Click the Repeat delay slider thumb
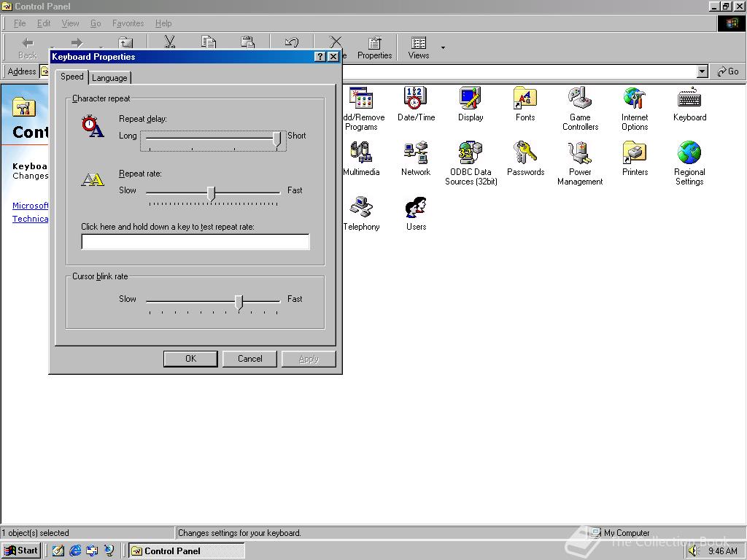Viewport: 747px width, 560px height. 276,139
